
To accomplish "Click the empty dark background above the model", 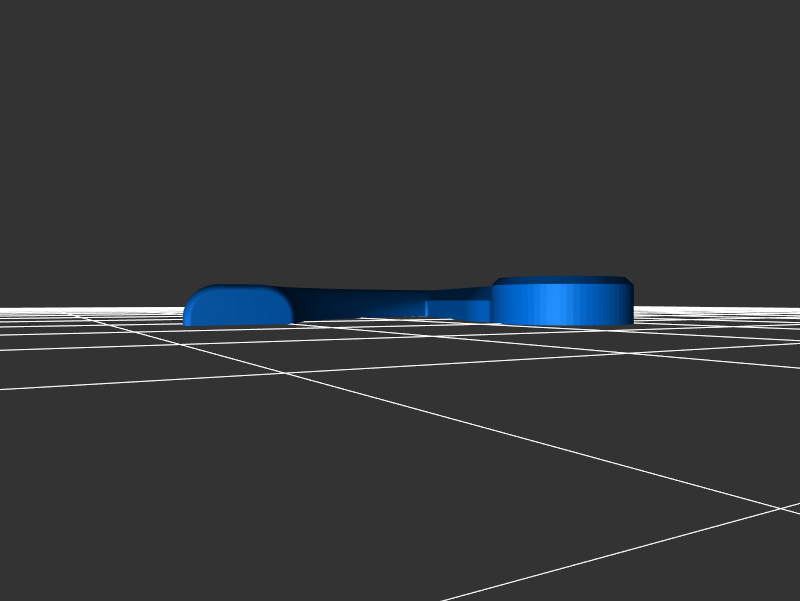I will pyautogui.click(x=400, y=150).
